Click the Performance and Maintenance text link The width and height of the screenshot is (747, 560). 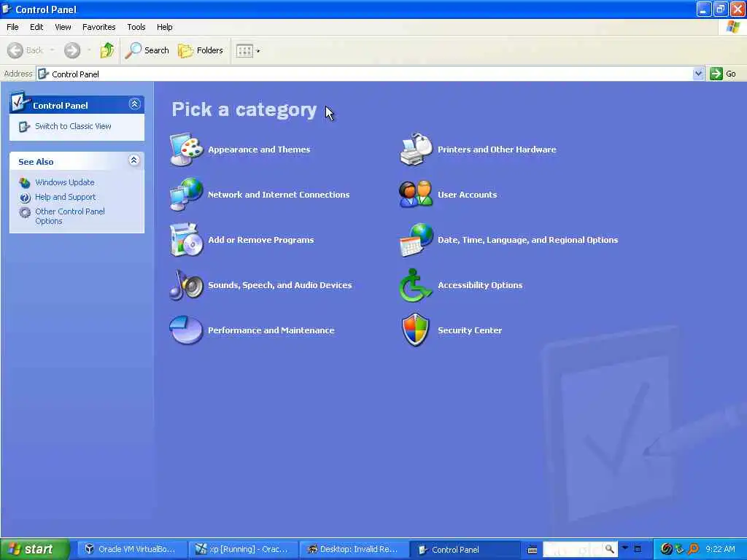coord(271,330)
